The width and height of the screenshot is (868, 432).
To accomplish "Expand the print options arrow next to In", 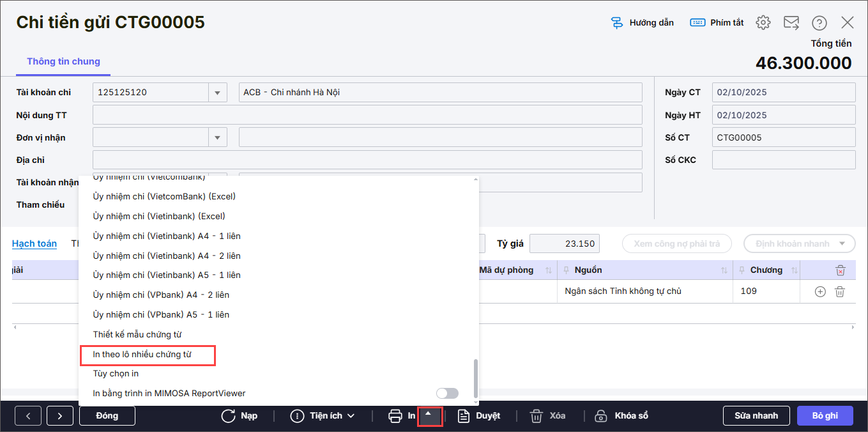I will pyautogui.click(x=429, y=415).
